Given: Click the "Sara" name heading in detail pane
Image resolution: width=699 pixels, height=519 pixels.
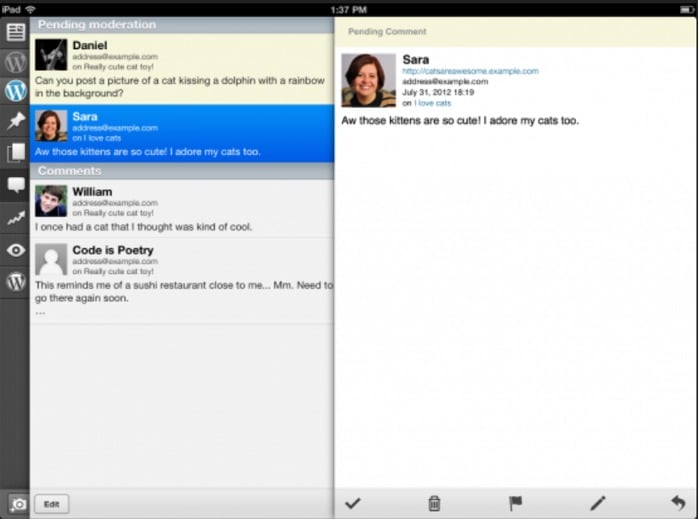Looking at the screenshot, I should pyautogui.click(x=415, y=60).
